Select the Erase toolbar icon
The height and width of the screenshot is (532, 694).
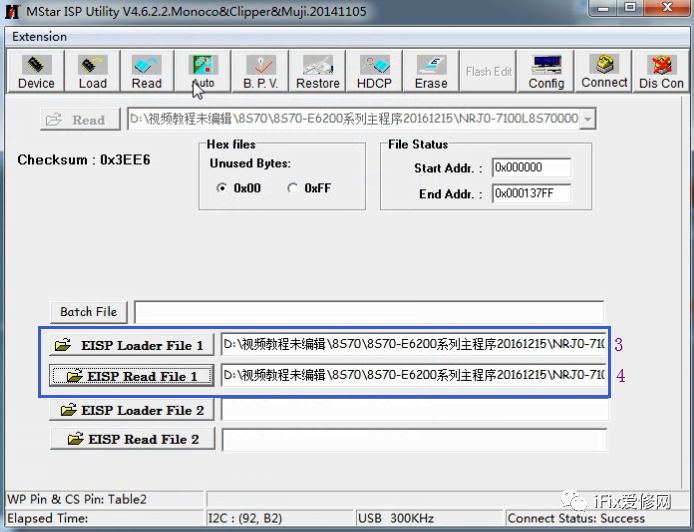[x=431, y=71]
